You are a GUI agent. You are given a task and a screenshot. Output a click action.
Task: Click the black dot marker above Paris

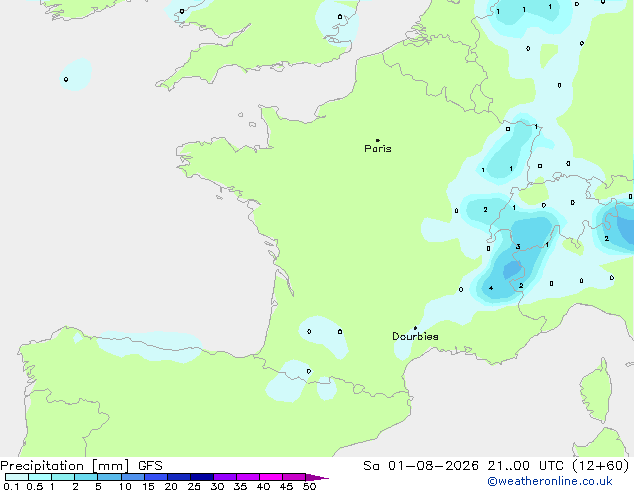[x=378, y=140]
